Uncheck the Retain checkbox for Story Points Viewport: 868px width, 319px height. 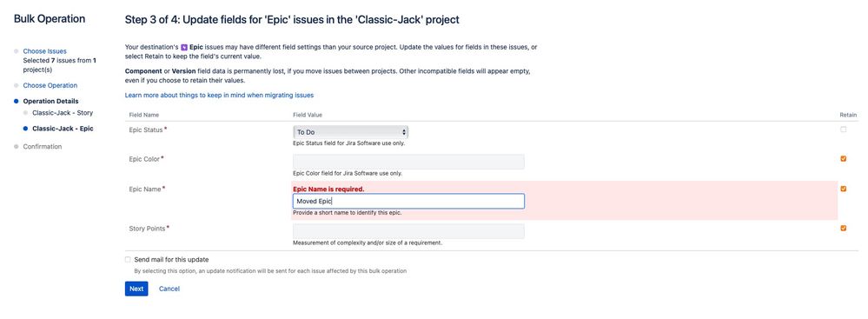pos(843,228)
